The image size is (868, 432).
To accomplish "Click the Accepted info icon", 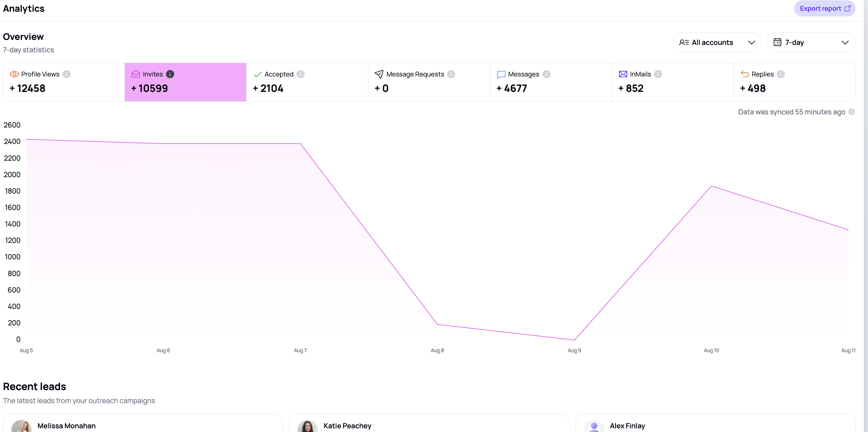I will 301,74.
